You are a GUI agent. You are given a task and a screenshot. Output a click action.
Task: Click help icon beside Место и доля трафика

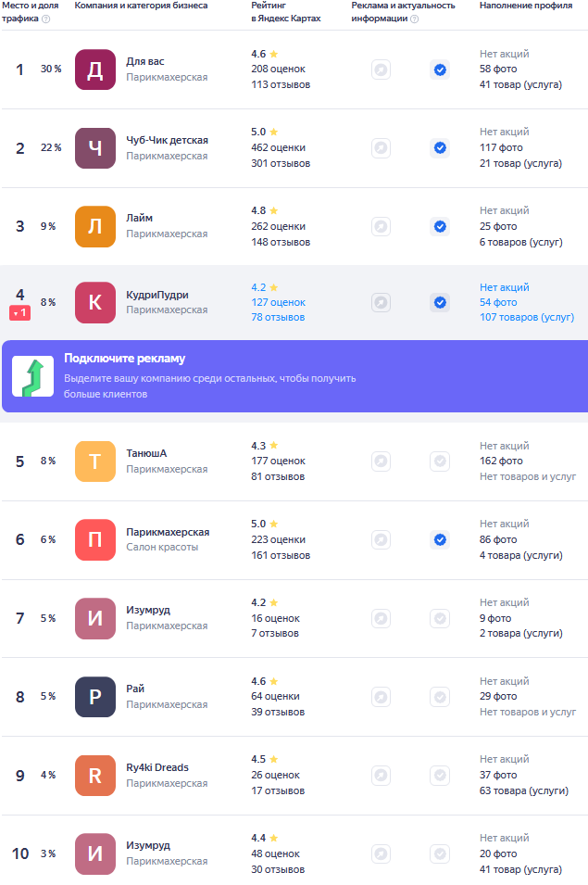(46, 19)
